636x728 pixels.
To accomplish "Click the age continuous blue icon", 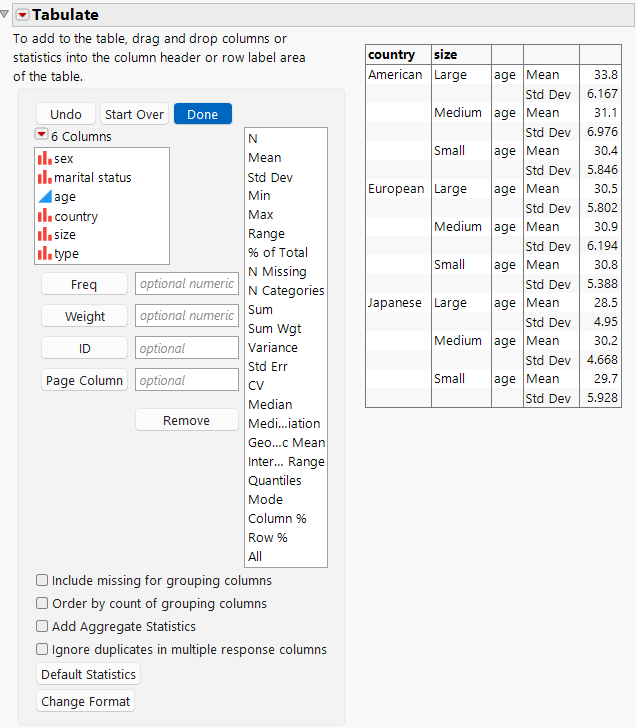I will 45,196.
